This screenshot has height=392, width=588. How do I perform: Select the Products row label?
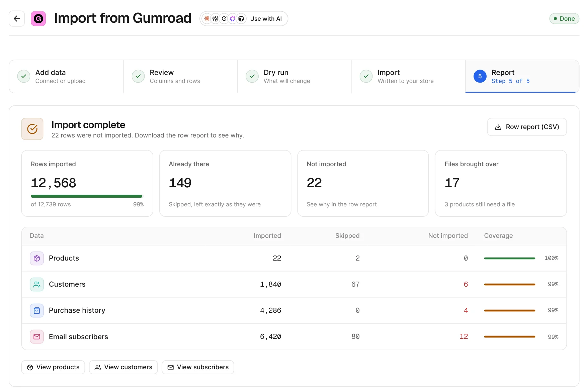[64, 258]
